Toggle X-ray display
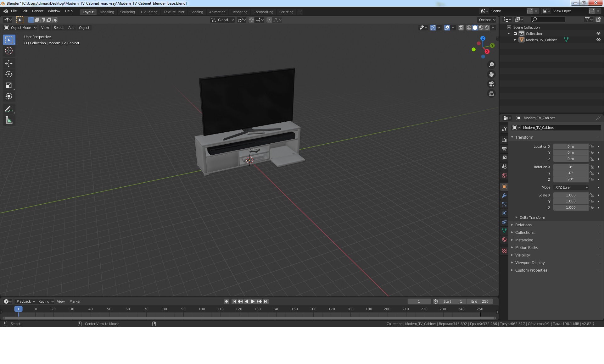 click(x=461, y=28)
